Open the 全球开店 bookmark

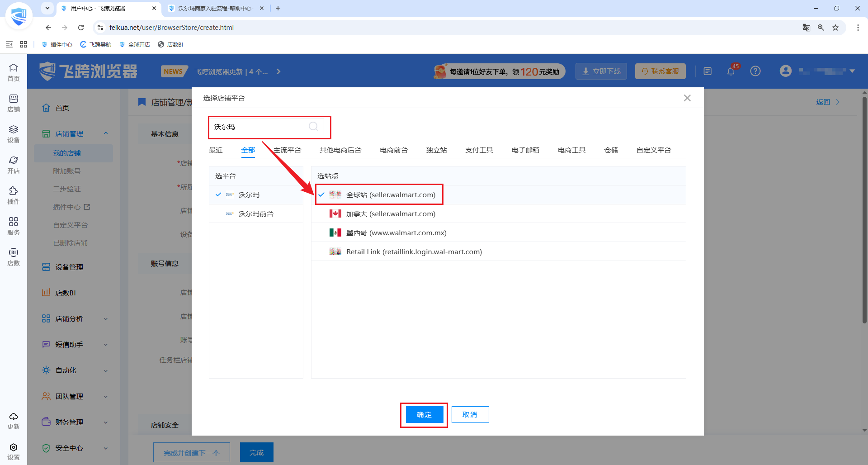(x=135, y=44)
